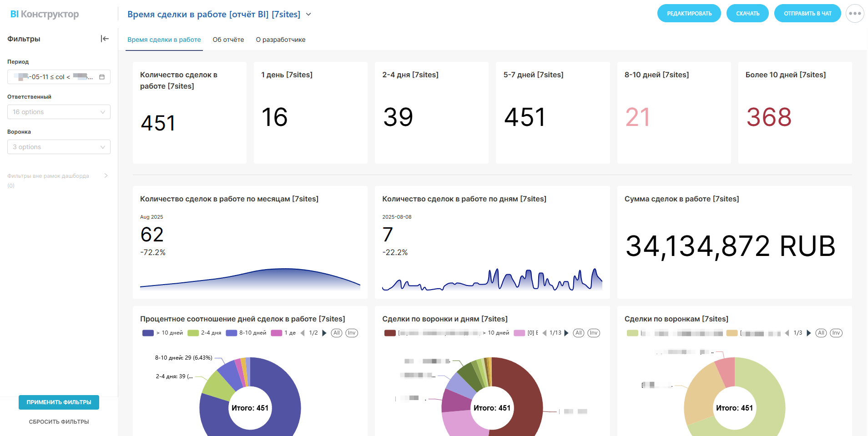This screenshot has width=868, height=436.
Task: Expand the report title dropdown chevron
Action: (308, 15)
